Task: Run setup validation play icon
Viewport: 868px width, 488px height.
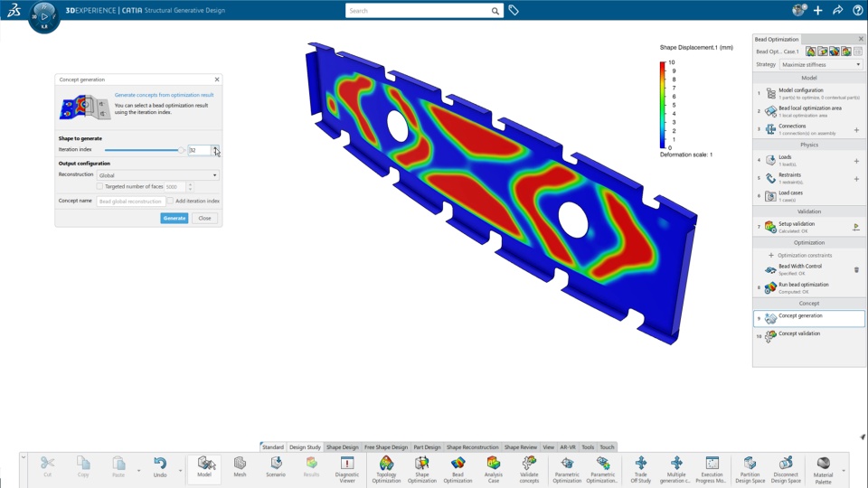Action: (x=856, y=227)
